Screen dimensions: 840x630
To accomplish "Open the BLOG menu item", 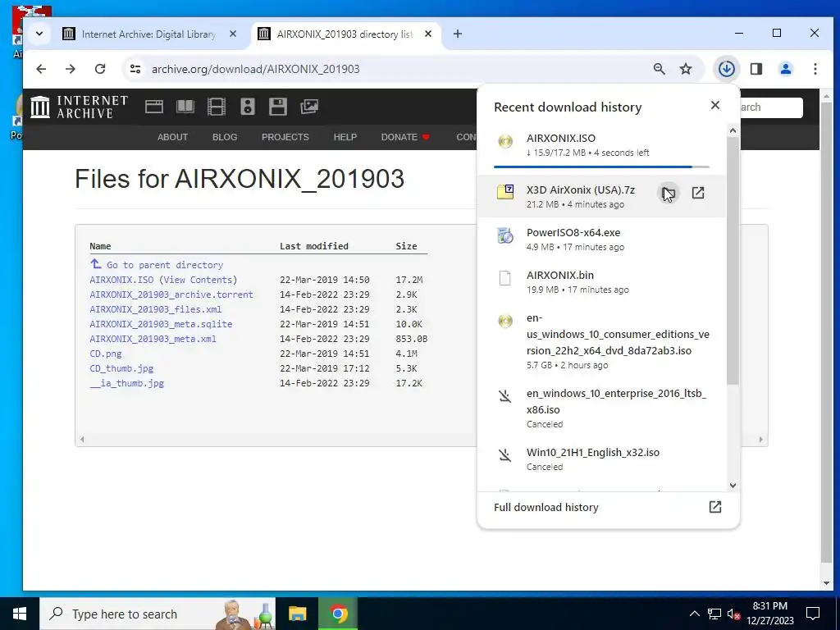I will (x=225, y=137).
